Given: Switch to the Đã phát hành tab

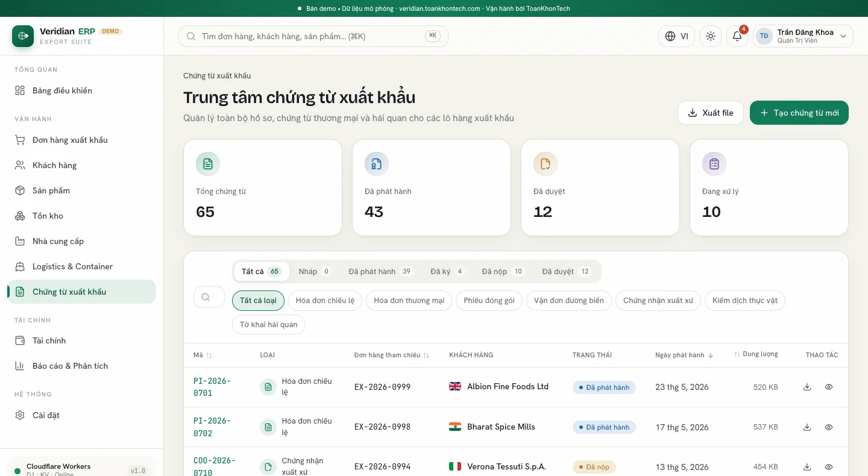Looking at the screenshot, I should click(380, 271).
